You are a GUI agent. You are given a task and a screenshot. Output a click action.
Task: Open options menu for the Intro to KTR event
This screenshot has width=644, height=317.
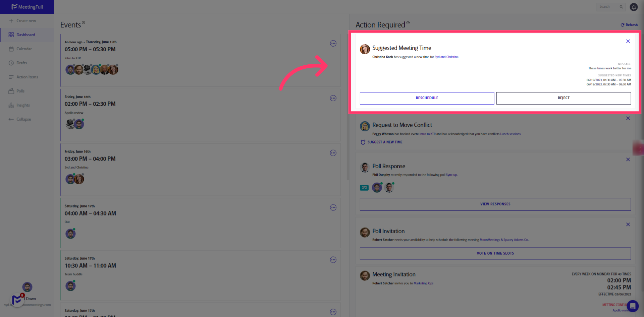coord(333,43)
